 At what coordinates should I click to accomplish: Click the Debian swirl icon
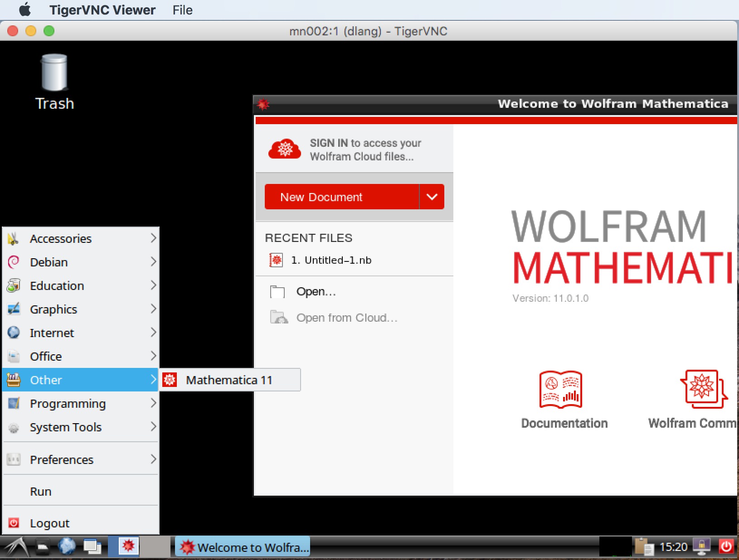click(14, 262)
